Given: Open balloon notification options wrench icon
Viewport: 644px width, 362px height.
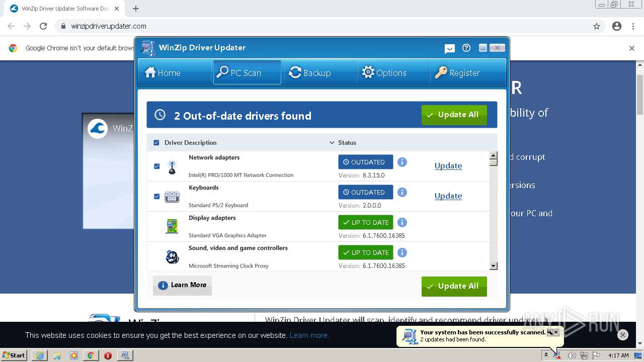Looking at the screenshot, I should point(549,332).
